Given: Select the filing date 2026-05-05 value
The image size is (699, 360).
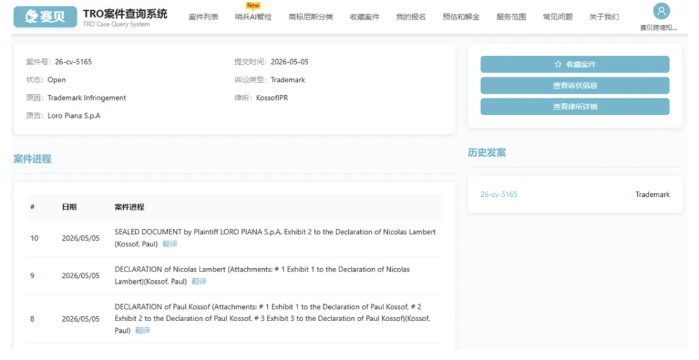Looking at the screenshot, I should 289,62.
